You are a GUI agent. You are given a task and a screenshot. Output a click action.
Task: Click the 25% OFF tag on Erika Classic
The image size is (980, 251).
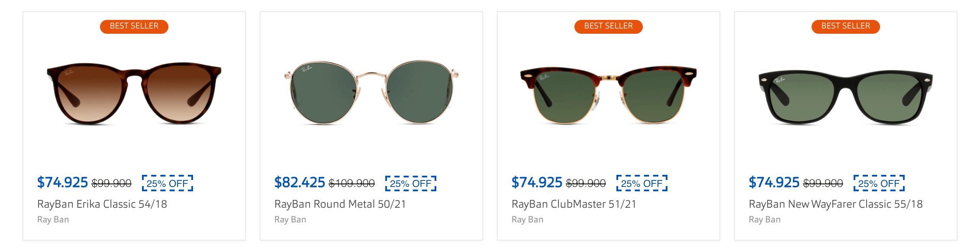coord(168,183)
